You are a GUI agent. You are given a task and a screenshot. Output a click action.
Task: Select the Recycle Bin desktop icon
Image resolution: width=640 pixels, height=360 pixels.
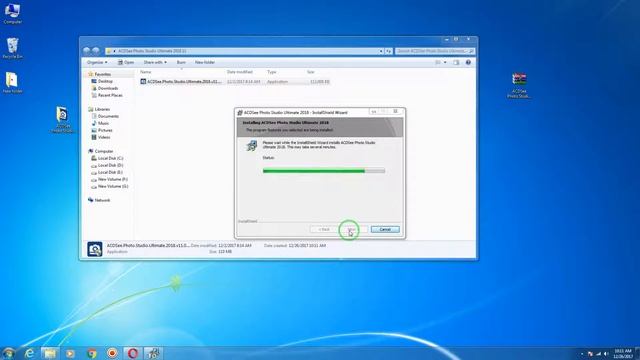[12, 48]
